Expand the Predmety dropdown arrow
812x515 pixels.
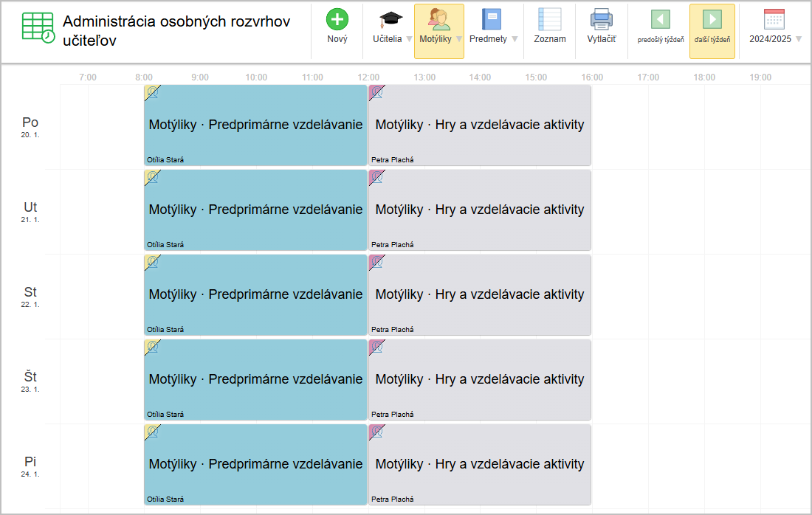pyautogui.click(x=515, y=39)
